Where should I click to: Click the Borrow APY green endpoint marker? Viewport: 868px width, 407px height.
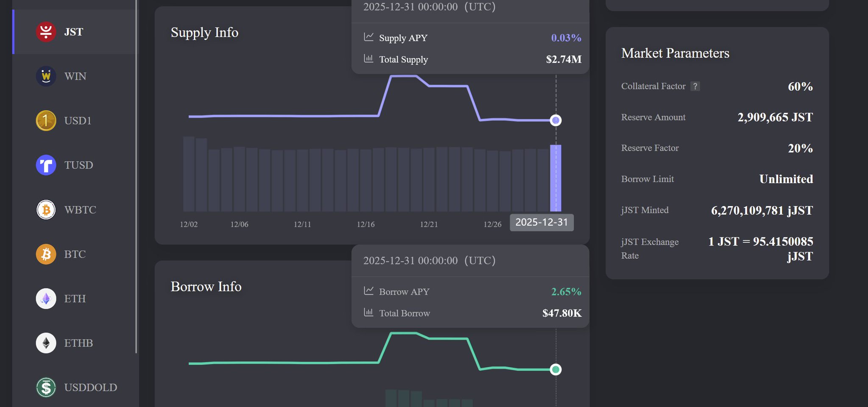coord(555,369)
